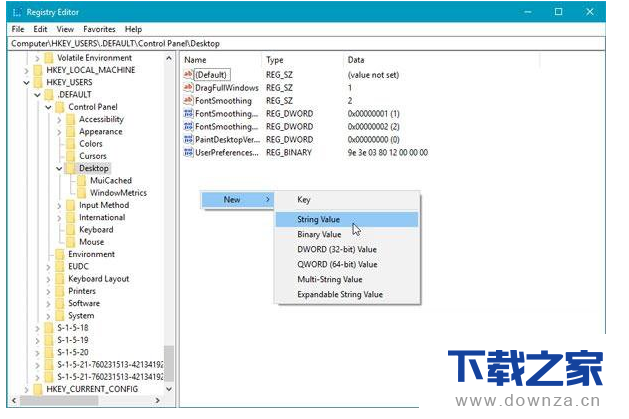Open the Edit menu
The image size is (629, 419).
(40, 29)
